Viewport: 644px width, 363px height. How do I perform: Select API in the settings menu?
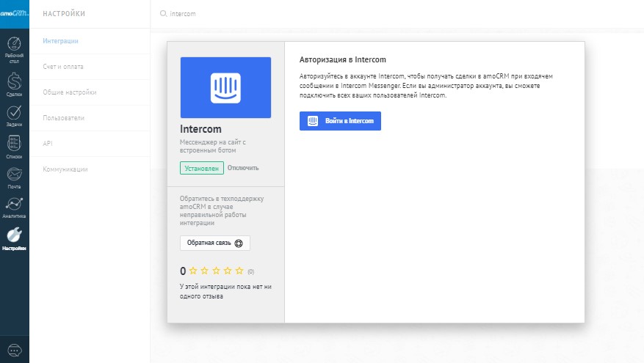[x=48, y=144]
